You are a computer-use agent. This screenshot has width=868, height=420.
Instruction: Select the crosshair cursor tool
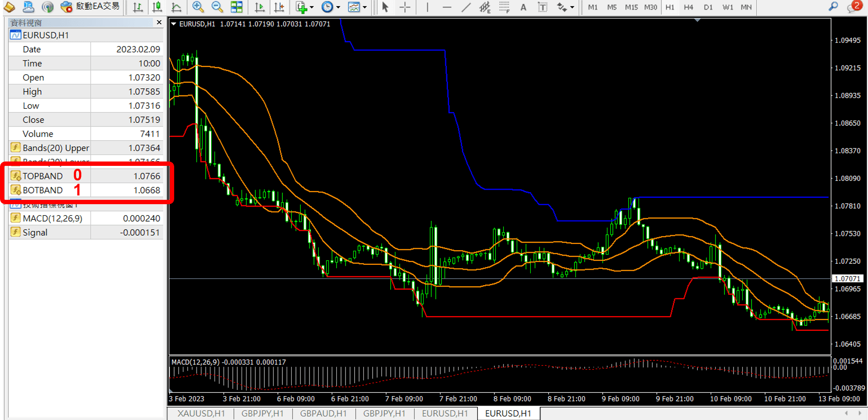point(405,7)
